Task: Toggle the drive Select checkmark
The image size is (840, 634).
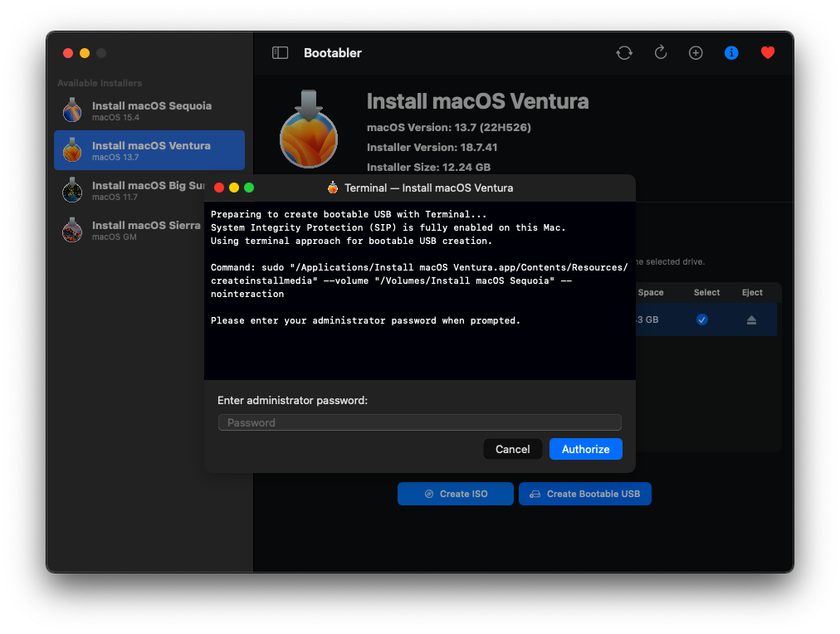Action: click(x=701, y=319)
